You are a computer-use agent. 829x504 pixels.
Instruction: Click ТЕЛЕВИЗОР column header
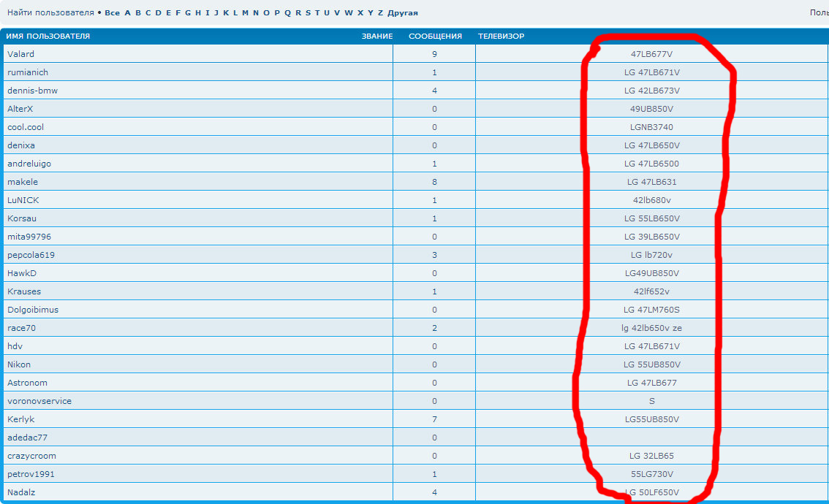[501, 37]
